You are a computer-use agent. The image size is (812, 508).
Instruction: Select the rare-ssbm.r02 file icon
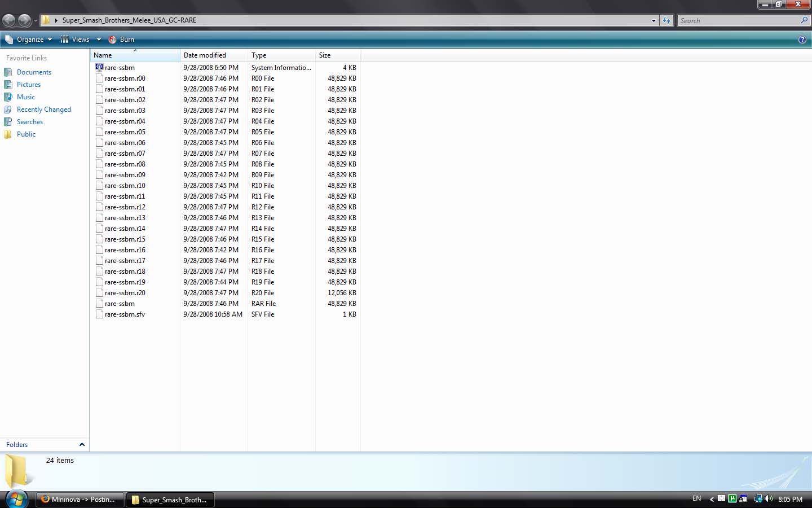point(99,100)
